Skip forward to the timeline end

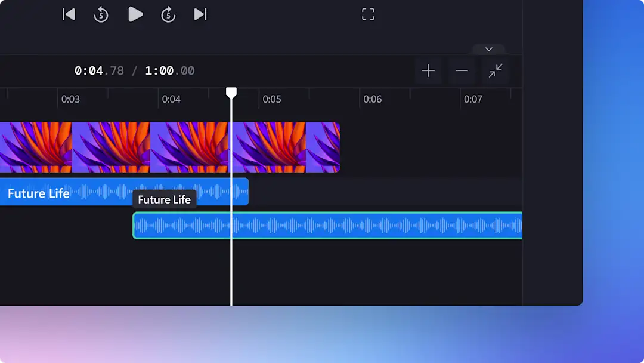point(200,14)
